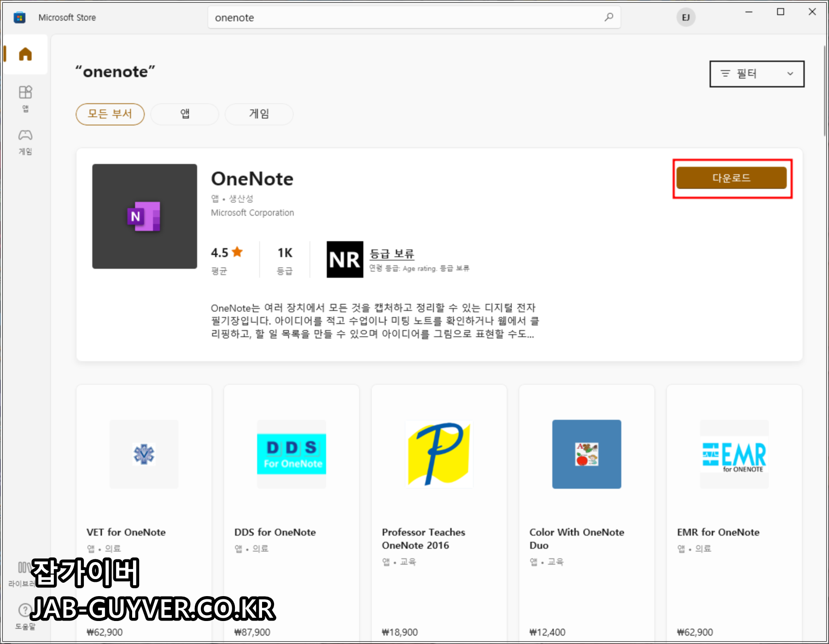This screenshot has height=644, width=829.
Task: Open the 등급 보류 rating link
Action: coord(392,254)
